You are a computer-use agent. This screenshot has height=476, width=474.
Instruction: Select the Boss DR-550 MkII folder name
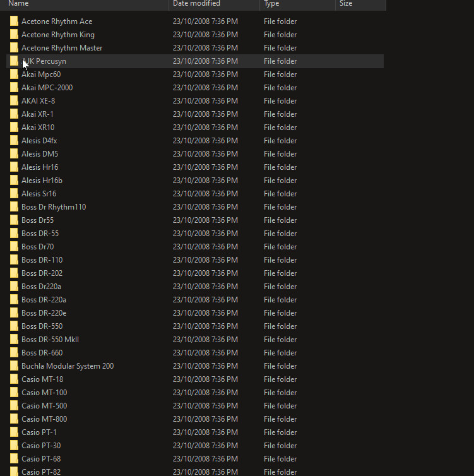pyautogui.click(x=50, y=340)
